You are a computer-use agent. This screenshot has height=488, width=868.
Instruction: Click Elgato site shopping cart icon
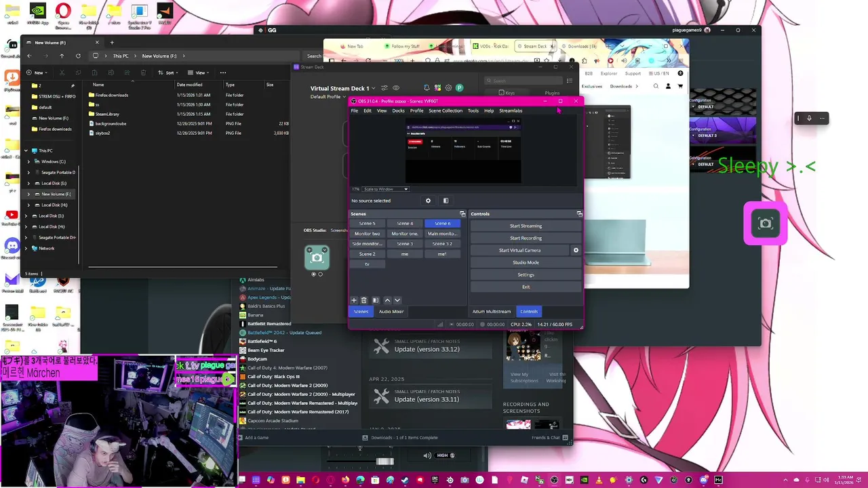680,86
